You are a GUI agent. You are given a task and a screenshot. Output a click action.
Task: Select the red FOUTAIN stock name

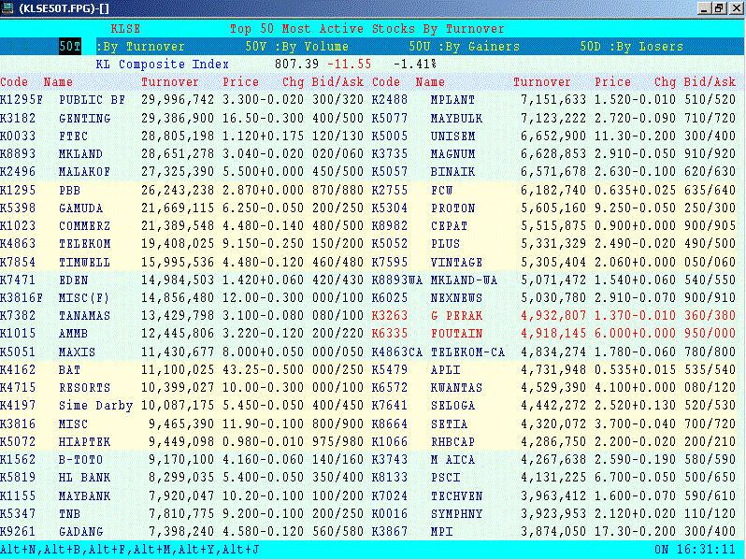[456, 334]
